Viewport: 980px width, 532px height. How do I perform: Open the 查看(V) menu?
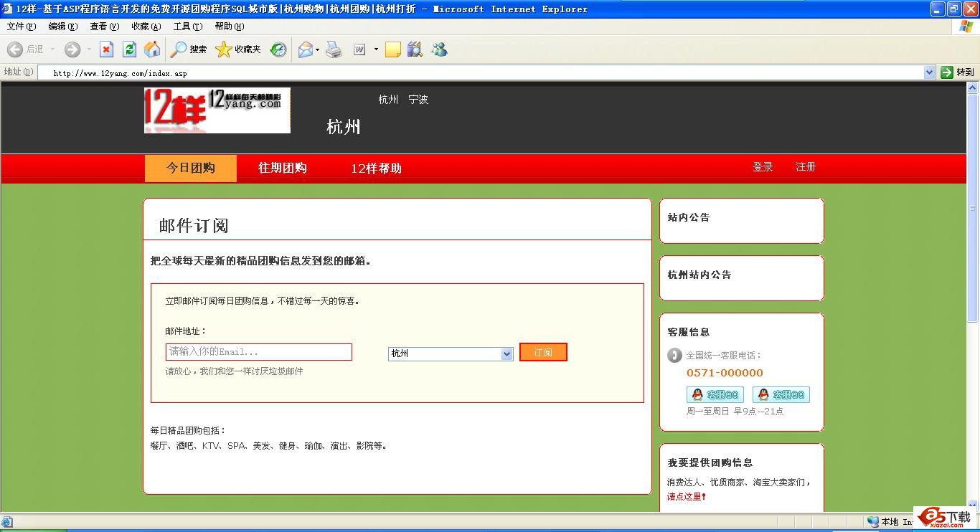pos(104,27)
